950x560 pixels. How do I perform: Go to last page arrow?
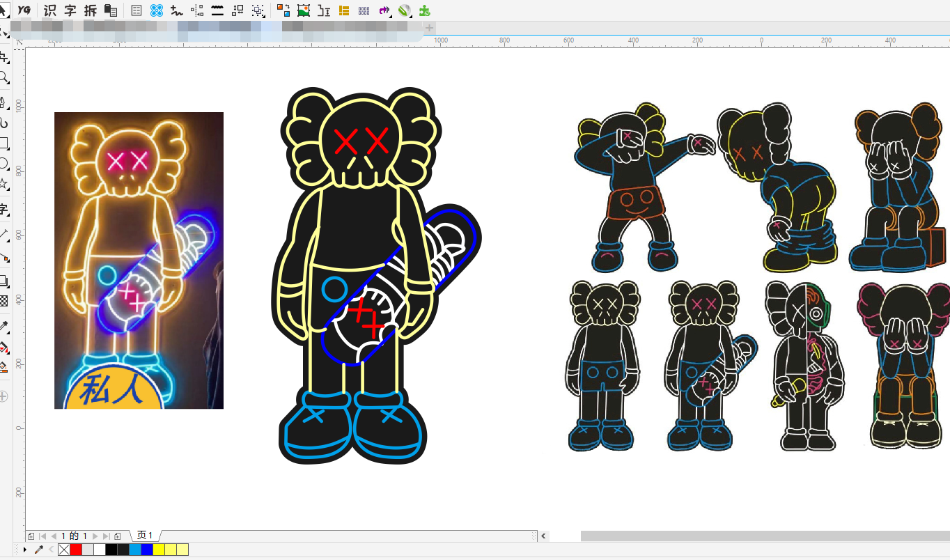coord(106,536)
